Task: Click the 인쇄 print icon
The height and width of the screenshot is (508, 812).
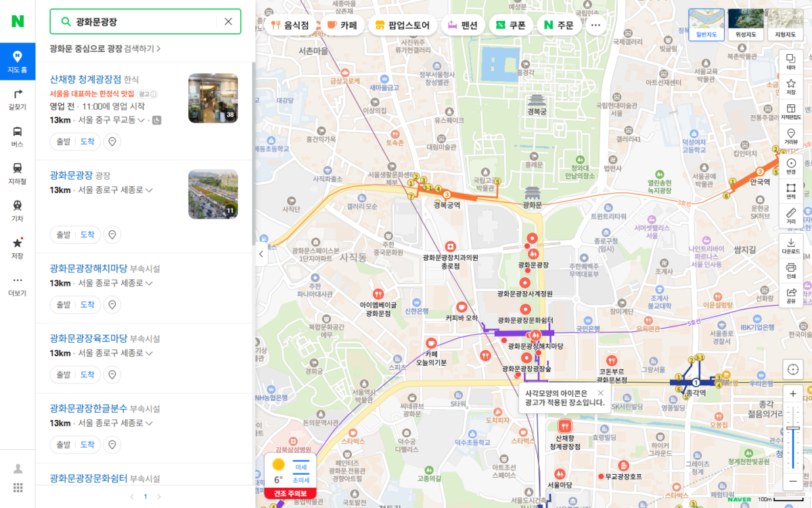Action: coord(790,270)
